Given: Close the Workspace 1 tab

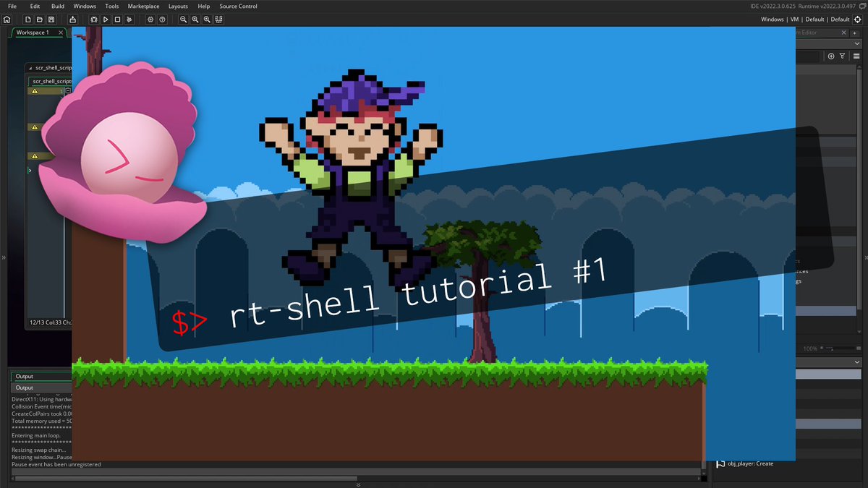Looking at the screenshot, I should (60, 33).
